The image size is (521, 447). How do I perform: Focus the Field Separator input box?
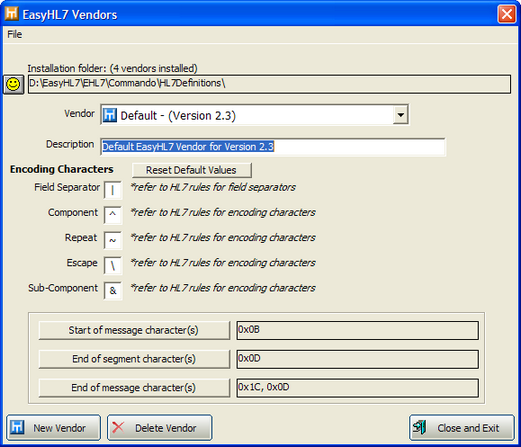point(113,190)
